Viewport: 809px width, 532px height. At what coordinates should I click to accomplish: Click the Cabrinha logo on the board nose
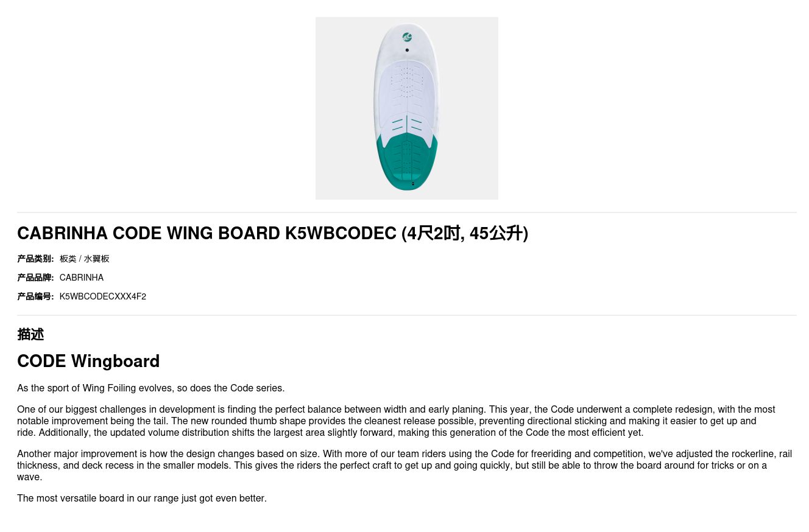pyautogui.click(x=407, y=37)
